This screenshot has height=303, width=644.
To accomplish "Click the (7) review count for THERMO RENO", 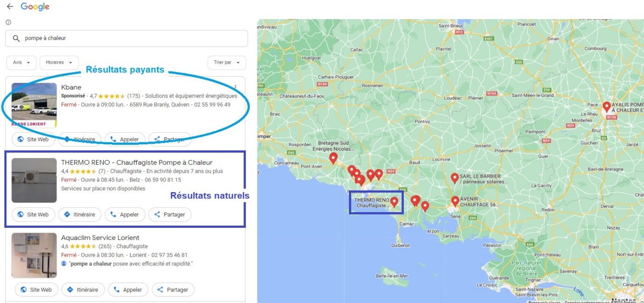I will tap(102, 171).
